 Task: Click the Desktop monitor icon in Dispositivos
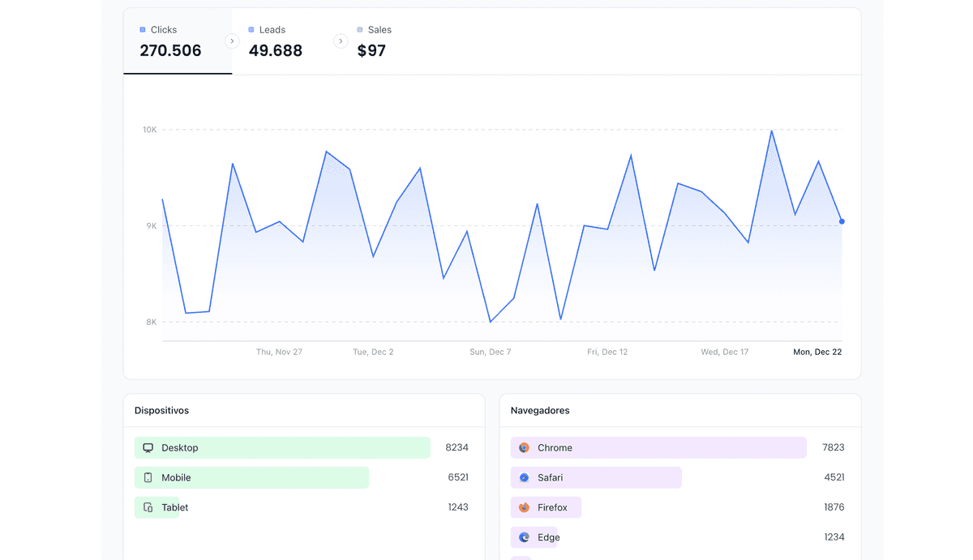(148, 447)
